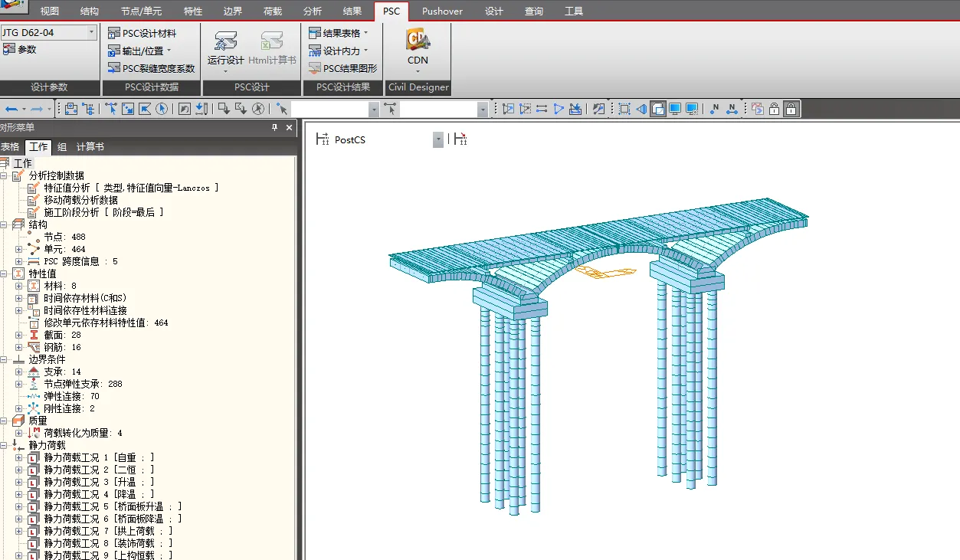
Task: Open the 设计内力 dropdown
Action: pos(365,51)
